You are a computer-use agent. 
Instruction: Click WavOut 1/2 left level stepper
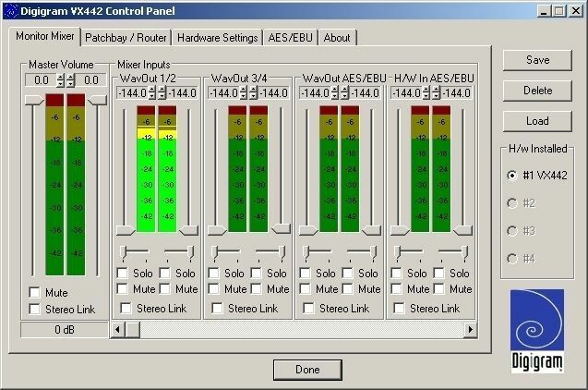152,92
